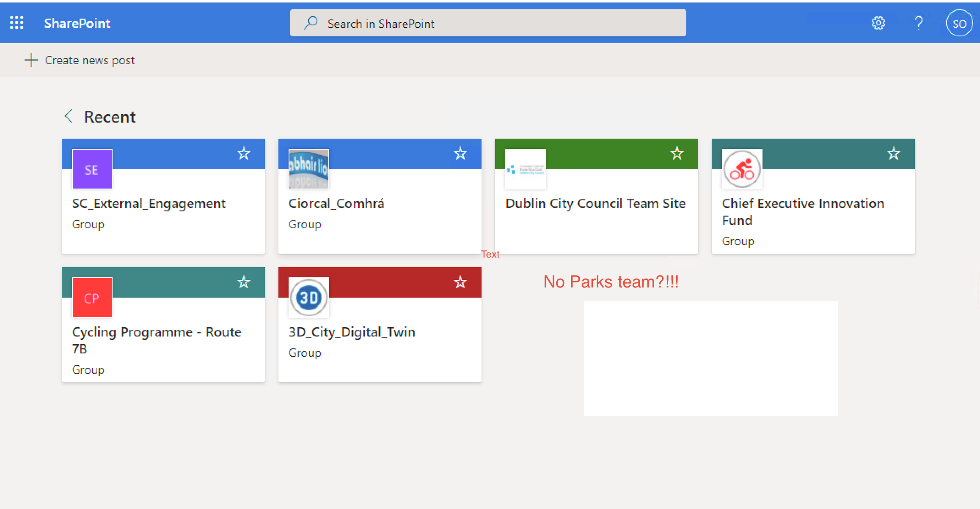The height and width of the screenshot is (509, 980).
Task: Click the cyclist logo of Innovation Fund
Action: pyautogui.click(x=742, y=169)
